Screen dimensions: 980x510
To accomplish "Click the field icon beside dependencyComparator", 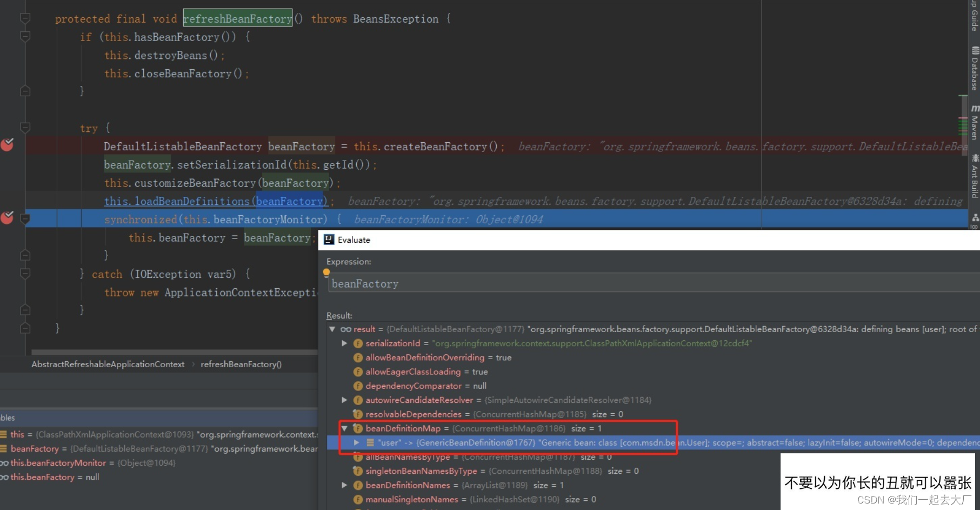I will tap(358, 386).
